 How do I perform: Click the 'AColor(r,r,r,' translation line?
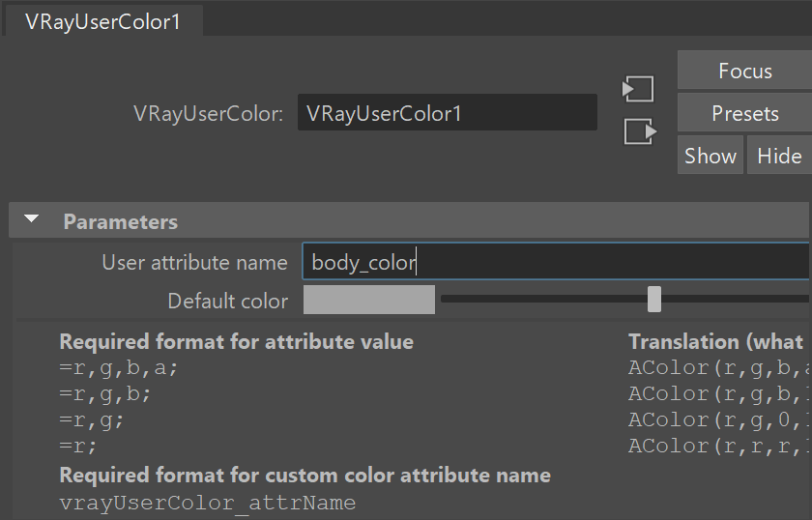point(719,446)
